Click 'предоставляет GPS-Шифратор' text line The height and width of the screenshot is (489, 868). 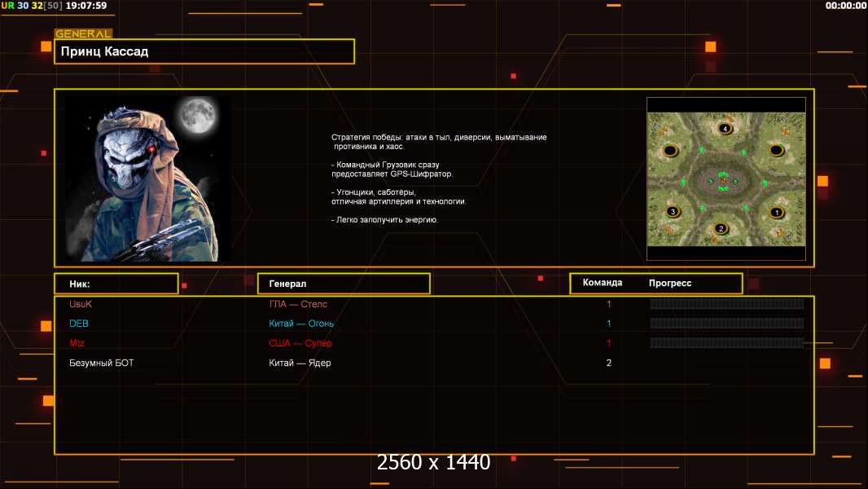[392, 174]
